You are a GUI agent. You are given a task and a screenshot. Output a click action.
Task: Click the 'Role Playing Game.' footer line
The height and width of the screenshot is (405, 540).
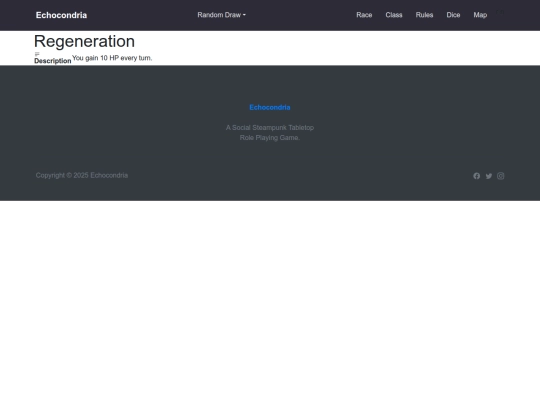(270, 138)
